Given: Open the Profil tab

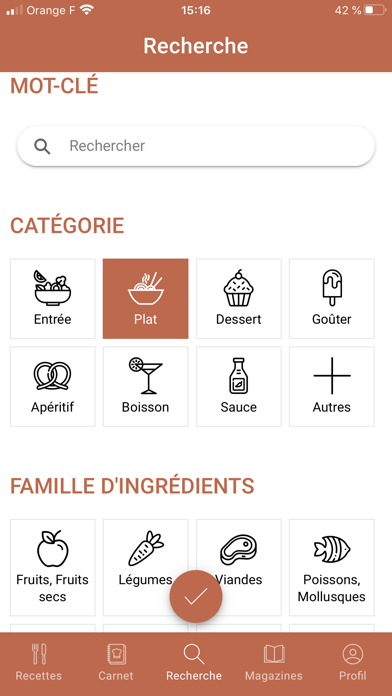Looking at the screenshot, I should click(x=353, y=663).
